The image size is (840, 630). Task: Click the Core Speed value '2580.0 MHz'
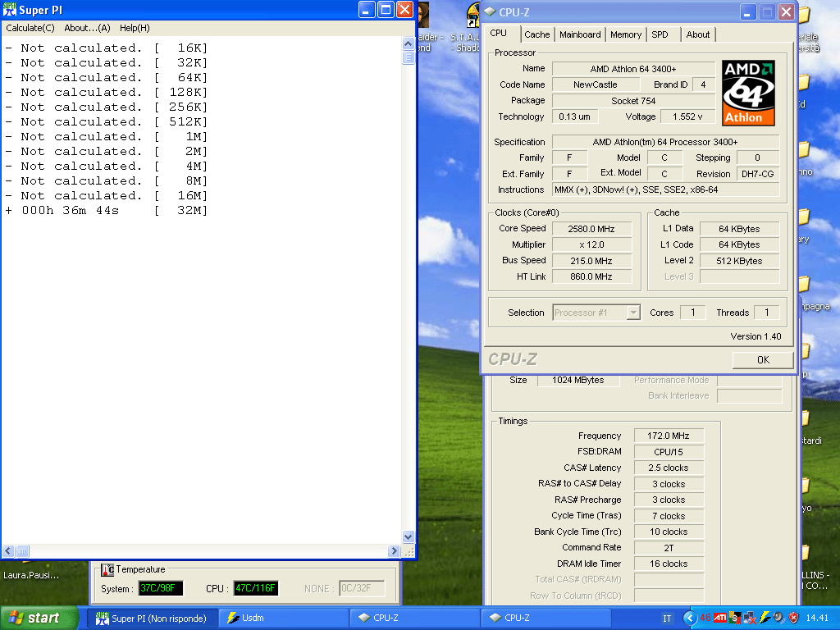click(591, 229)
